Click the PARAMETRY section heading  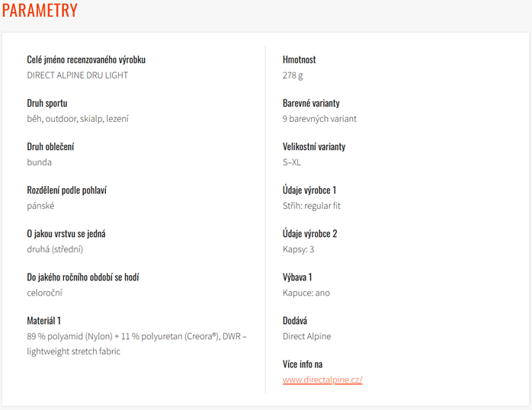point(40,10)
